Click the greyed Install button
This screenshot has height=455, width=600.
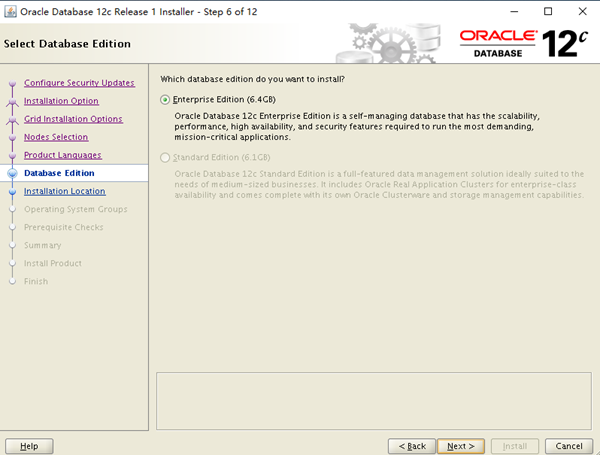(x=515, y=446)
